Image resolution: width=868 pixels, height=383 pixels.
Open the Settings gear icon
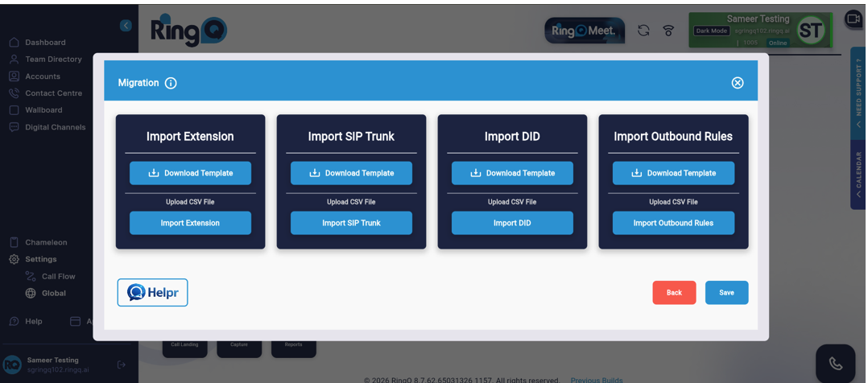tap(14, 259)
